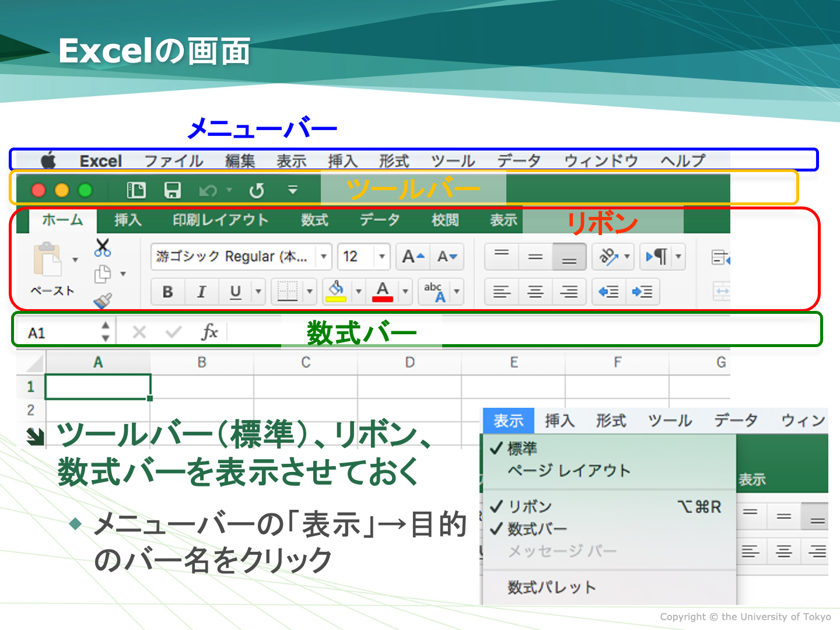Viewport: 840px width, 630px height.
Task: Toggle top vertical alignment
Action: pyautogui.click(x=502, y=256)
